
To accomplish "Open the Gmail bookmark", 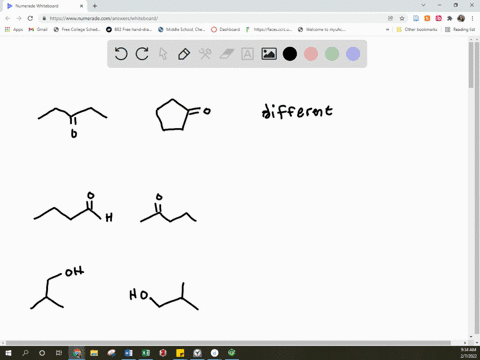I will point(38,29).
